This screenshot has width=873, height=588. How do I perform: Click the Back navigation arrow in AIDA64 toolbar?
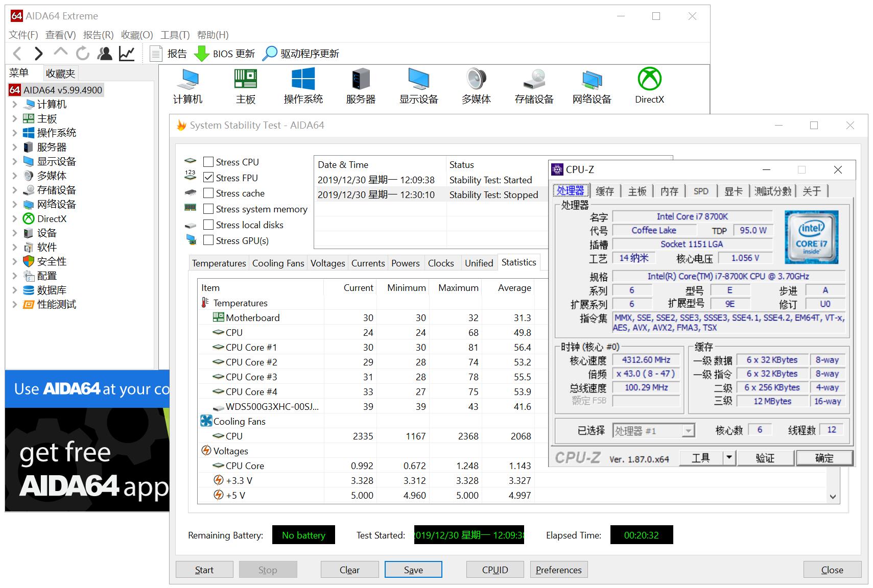click(17, 54)
